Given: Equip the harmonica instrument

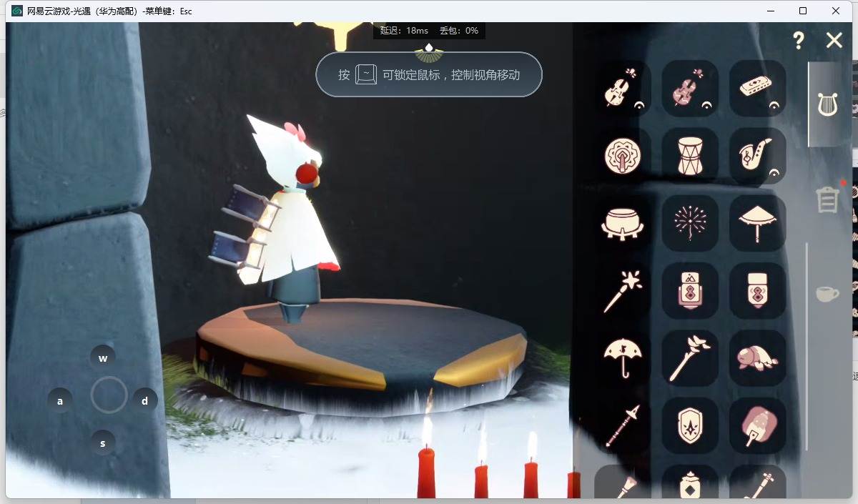Looking at the screenshot, I should tap(756, 89).
